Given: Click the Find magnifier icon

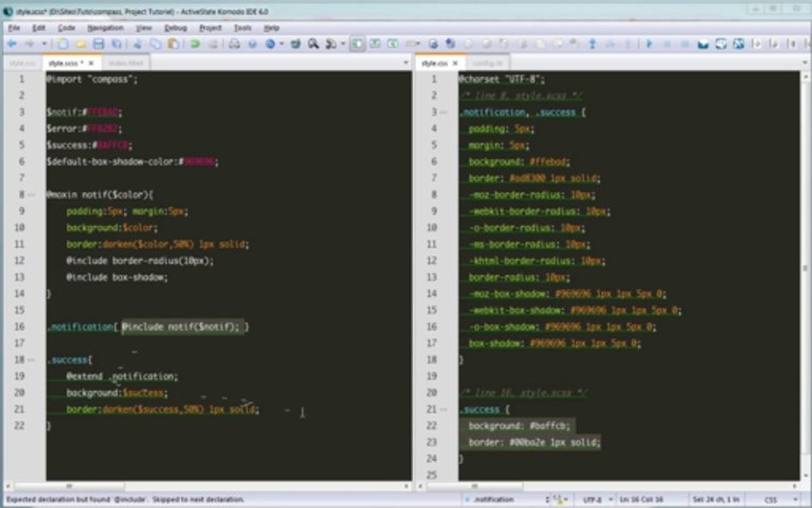Looking at the screenshot, I should pos(313,44).
